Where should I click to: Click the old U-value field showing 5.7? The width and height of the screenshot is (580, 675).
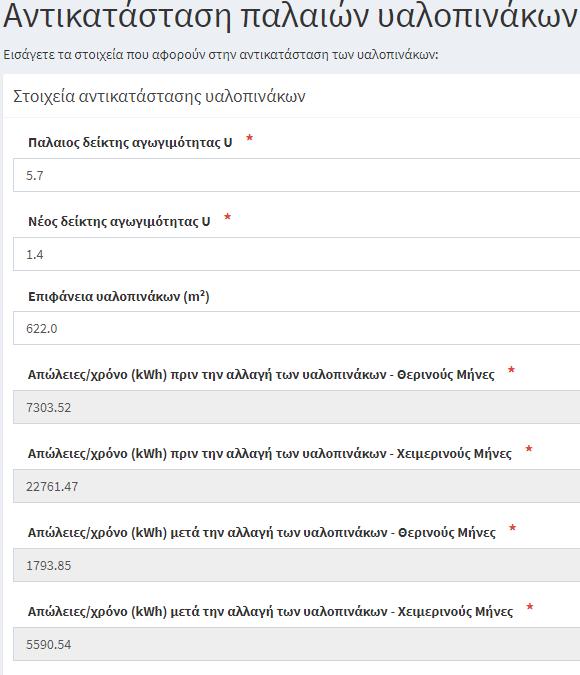(x=297, y=175)
